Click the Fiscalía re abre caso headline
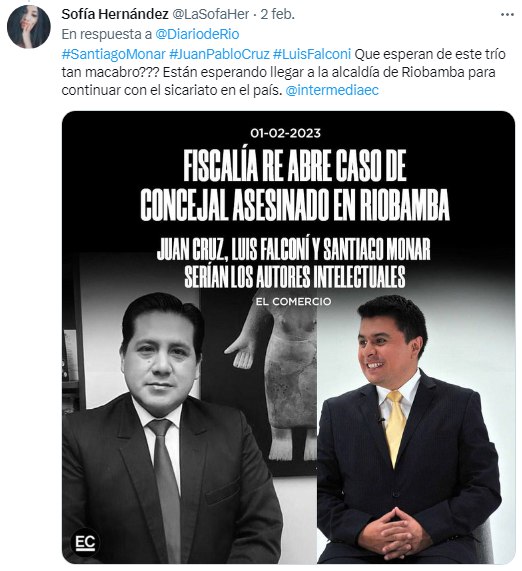This screenshot has height=571, width=522. point(295,186)
